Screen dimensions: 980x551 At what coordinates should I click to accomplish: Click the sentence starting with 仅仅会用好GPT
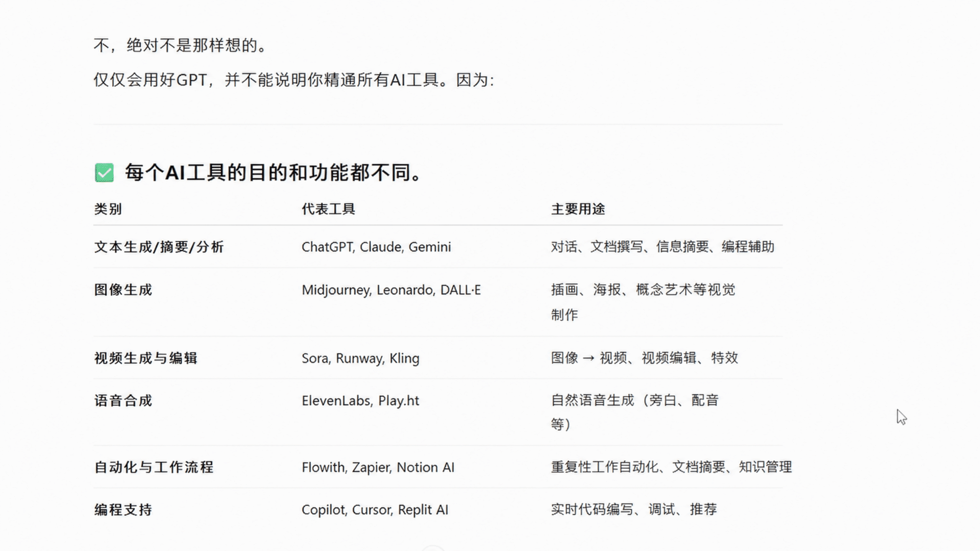[294, 80]
